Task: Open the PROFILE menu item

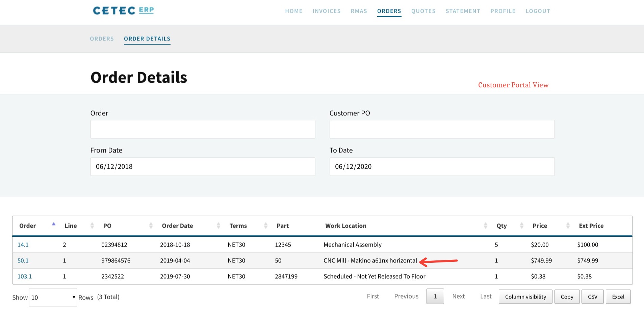Action: click(x=503, y=11)
